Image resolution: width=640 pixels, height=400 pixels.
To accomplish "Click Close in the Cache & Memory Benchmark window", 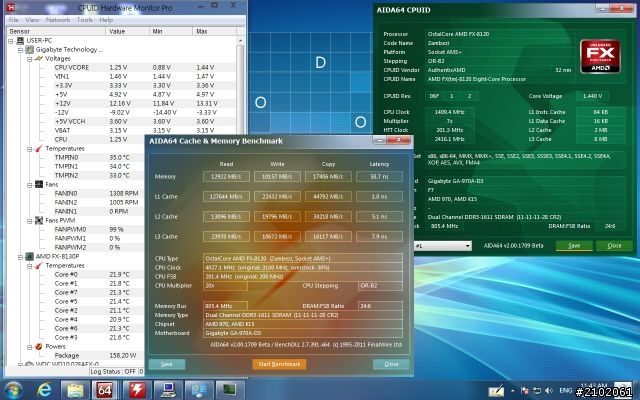I will coord(391,364).
